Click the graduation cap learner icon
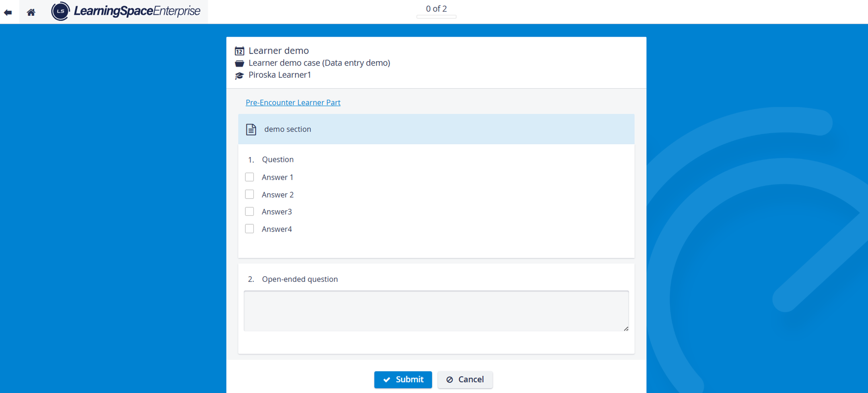Viewport: 868px width, 393px height. pyautogui.click(x=239, y=75)
